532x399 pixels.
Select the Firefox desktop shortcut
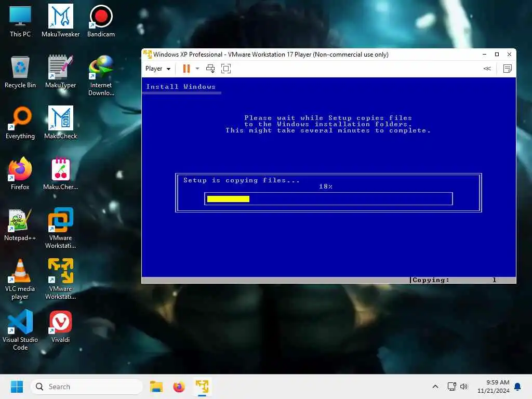point(20,174)
